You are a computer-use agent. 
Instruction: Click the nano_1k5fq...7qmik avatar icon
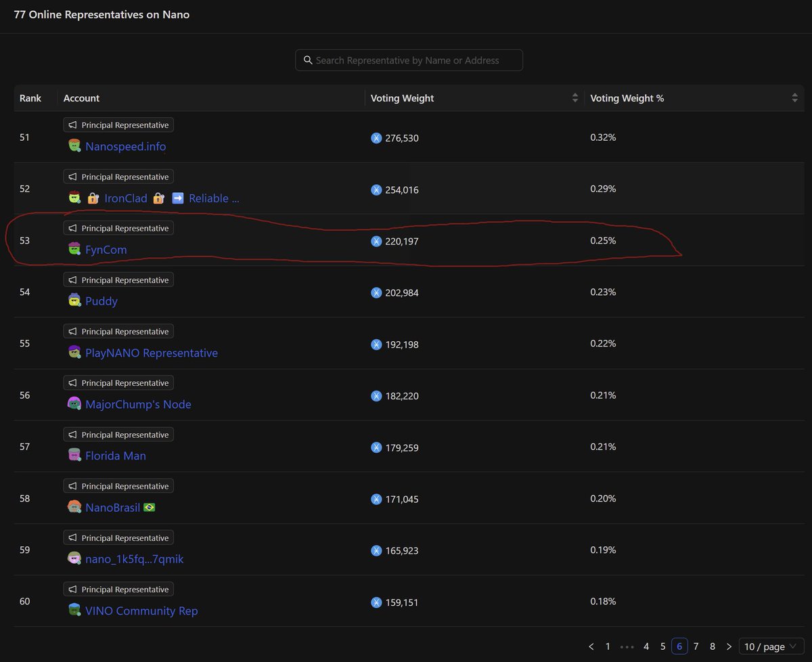tap(74, 559)
